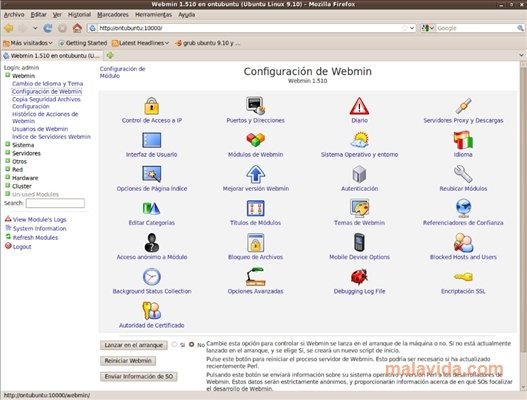
Task: Open the Ayuda menu
Action: coord(187,14)
